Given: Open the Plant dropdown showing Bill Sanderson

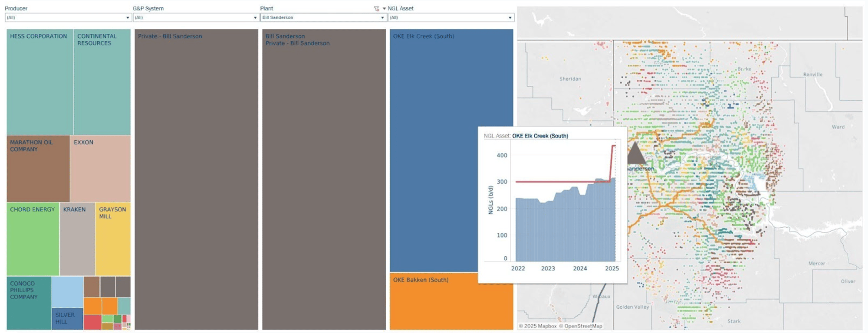Looking at the screenshot, I should pos(323,17).
